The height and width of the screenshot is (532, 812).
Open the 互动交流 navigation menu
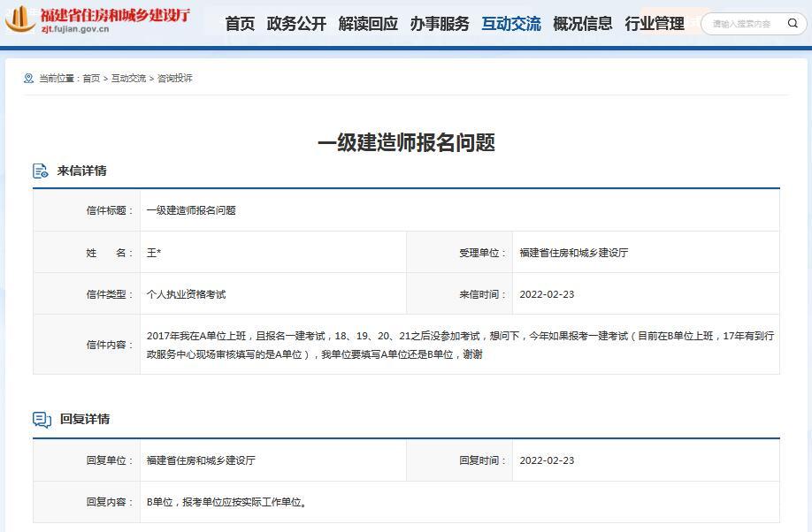[x=511, y=23]
